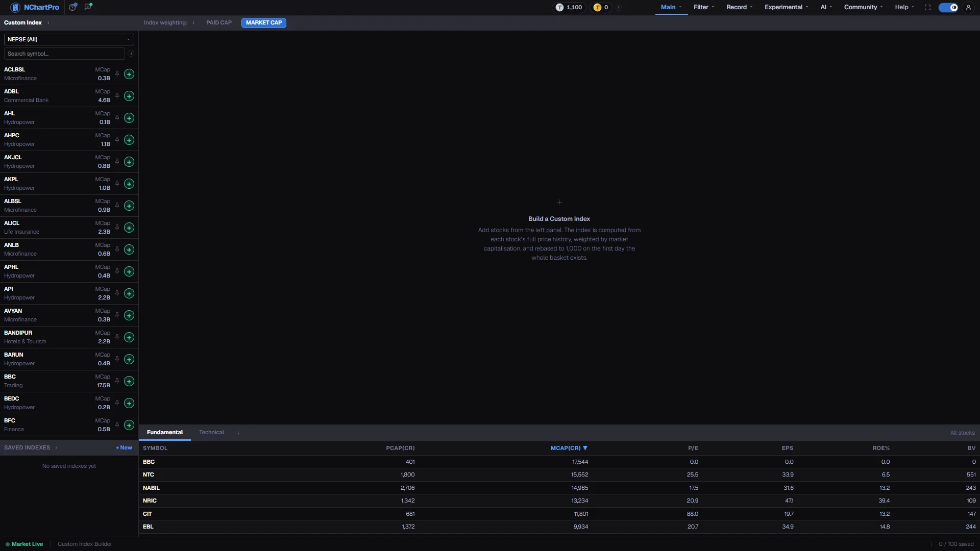The image size is (980, 551).
Task: Click the NChartPro logo icon
Action: 15,7
